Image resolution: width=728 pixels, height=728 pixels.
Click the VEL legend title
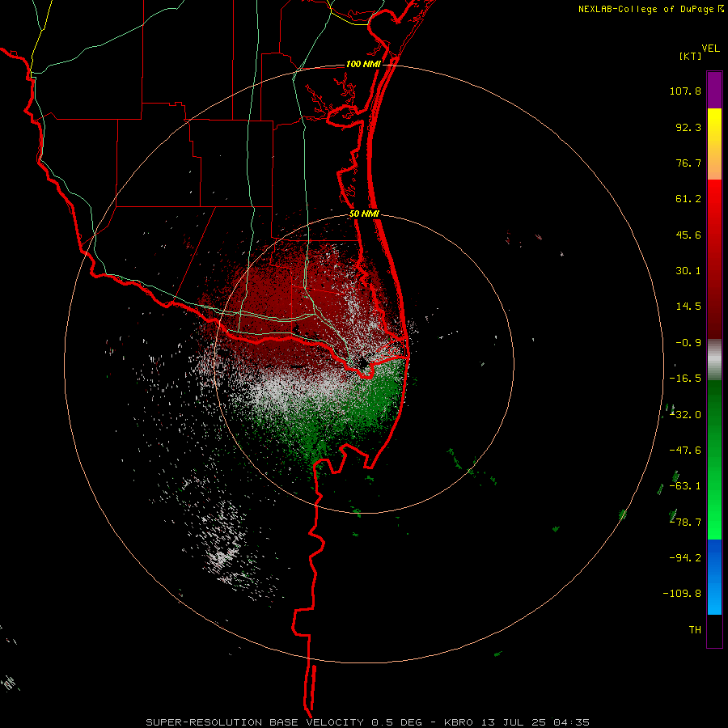pos(710,49)
